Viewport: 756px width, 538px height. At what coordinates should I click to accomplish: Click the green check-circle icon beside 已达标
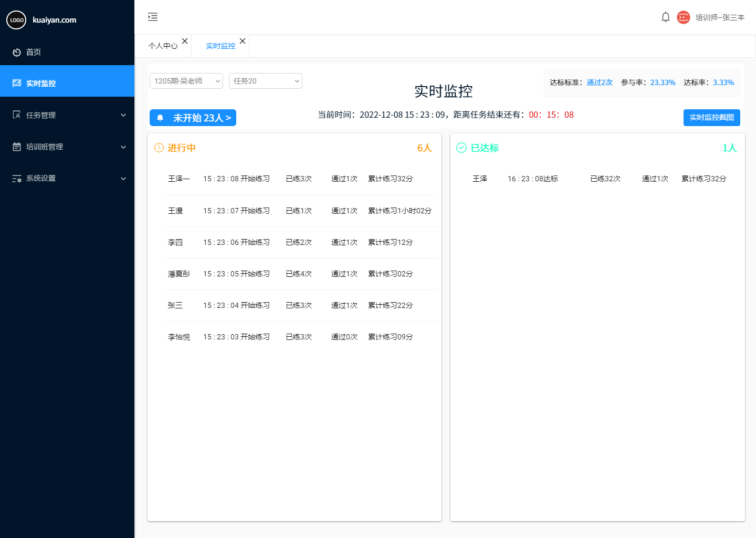[x=461, y=148]
